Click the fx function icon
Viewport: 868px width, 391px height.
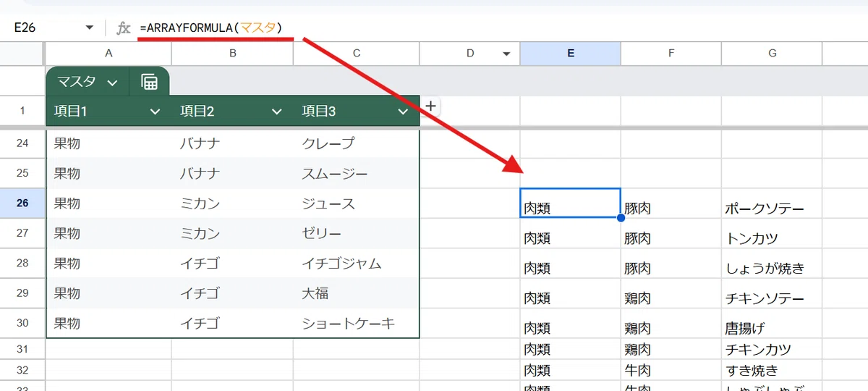[x=124, y=28]
